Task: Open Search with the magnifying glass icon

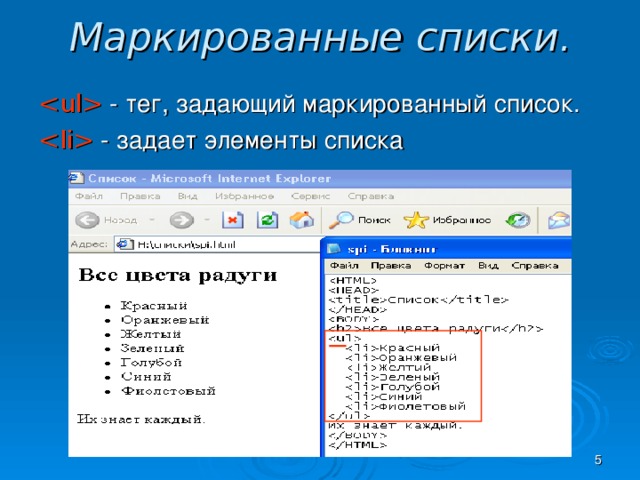Action: click(x=341, y=220)
